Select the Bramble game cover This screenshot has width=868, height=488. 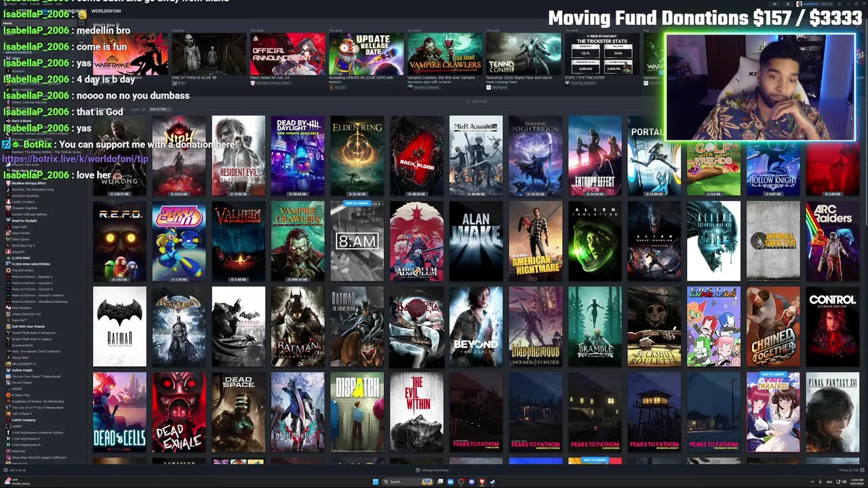tap(595, 327)
